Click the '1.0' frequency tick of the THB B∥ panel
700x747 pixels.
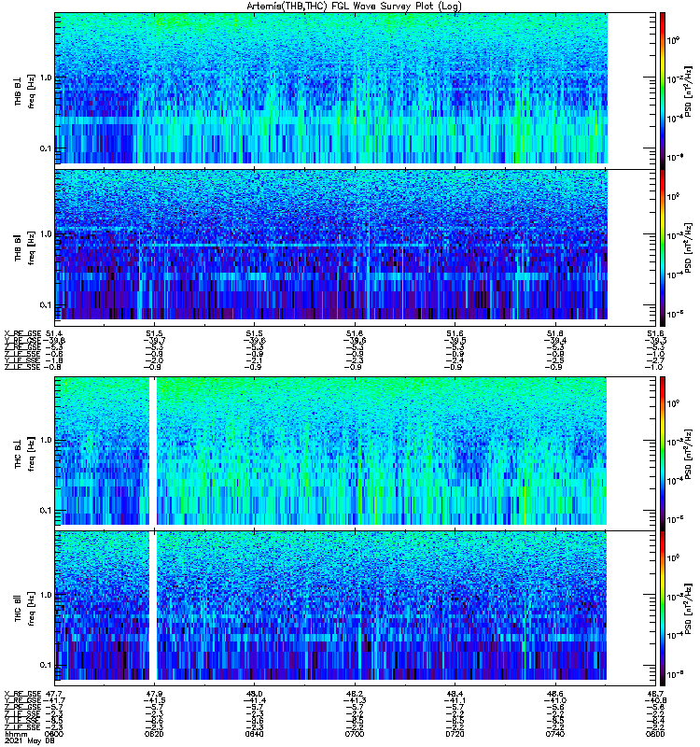pos(46,234)
